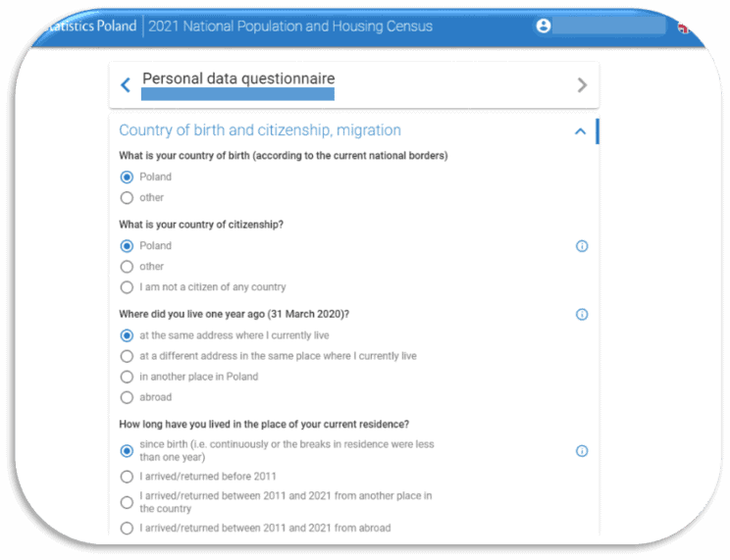Collapse the Country of birth and citizenship section

(580, 131)
